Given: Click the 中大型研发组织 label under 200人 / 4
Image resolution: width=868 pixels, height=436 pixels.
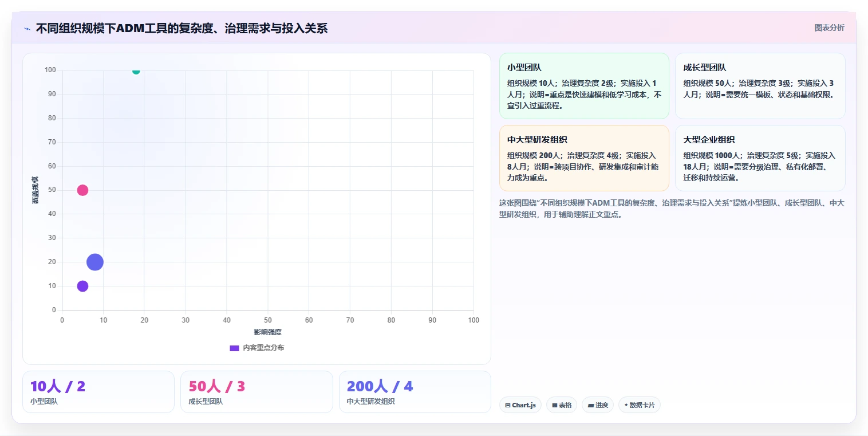Looking at the screenshot, I should (x=371, y=402).
